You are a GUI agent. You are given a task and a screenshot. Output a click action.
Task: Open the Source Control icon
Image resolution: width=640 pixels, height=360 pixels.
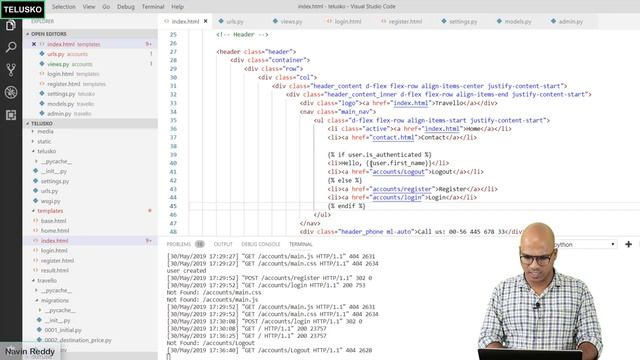pos(11,70)
